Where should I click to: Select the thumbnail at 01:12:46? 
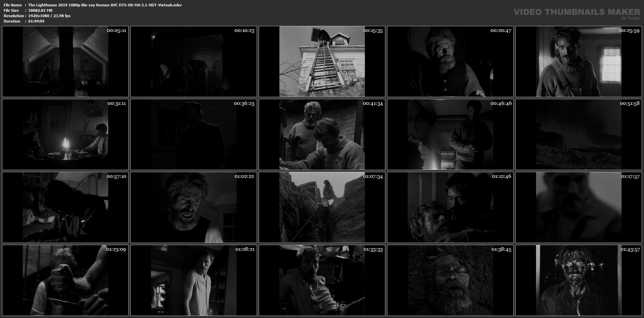tap(450, 207)
